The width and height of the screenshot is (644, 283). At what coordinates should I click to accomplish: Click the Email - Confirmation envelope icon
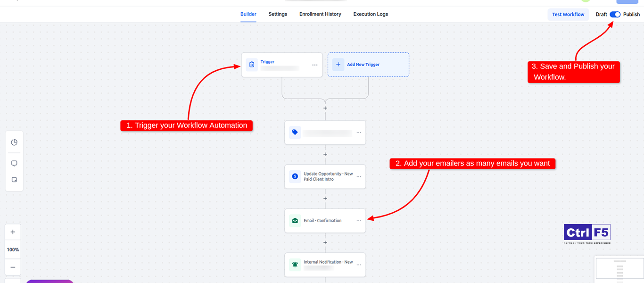pyautogui.click(x=295, y=220)
